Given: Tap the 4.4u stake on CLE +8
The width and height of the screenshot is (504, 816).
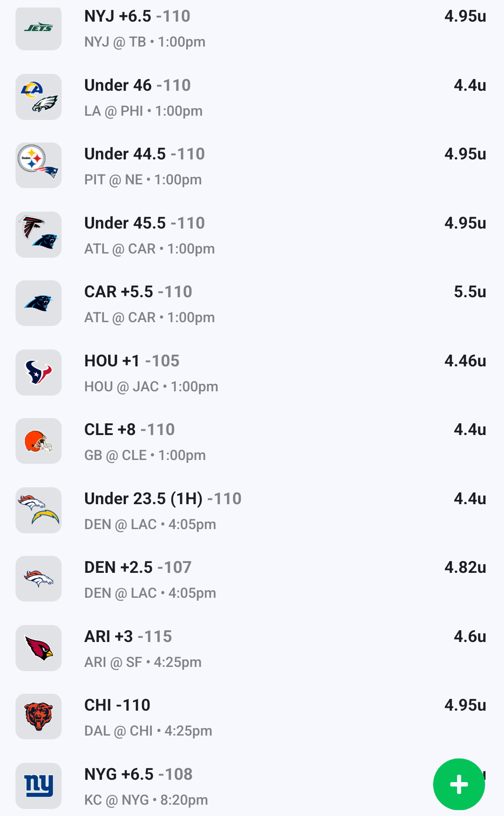Looking at the screenshot, I should pos(470,430).
